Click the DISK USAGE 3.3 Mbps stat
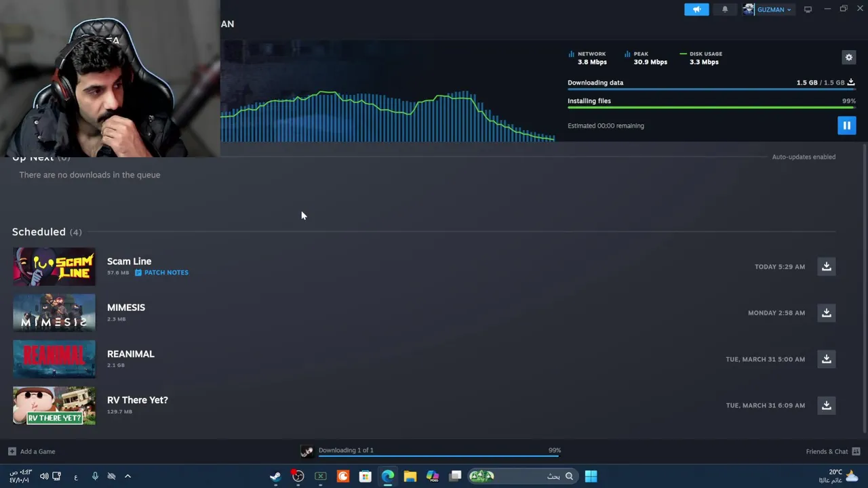868x488 pixels. 702,58
